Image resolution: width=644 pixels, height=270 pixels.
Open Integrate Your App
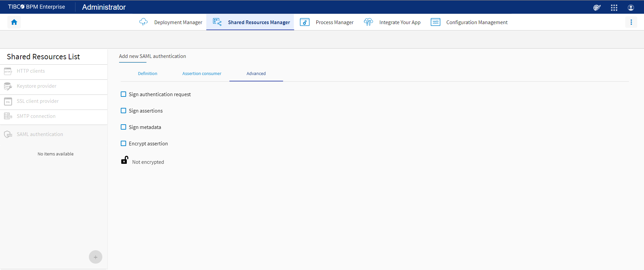pyautogui.click(x=392, y=22)
